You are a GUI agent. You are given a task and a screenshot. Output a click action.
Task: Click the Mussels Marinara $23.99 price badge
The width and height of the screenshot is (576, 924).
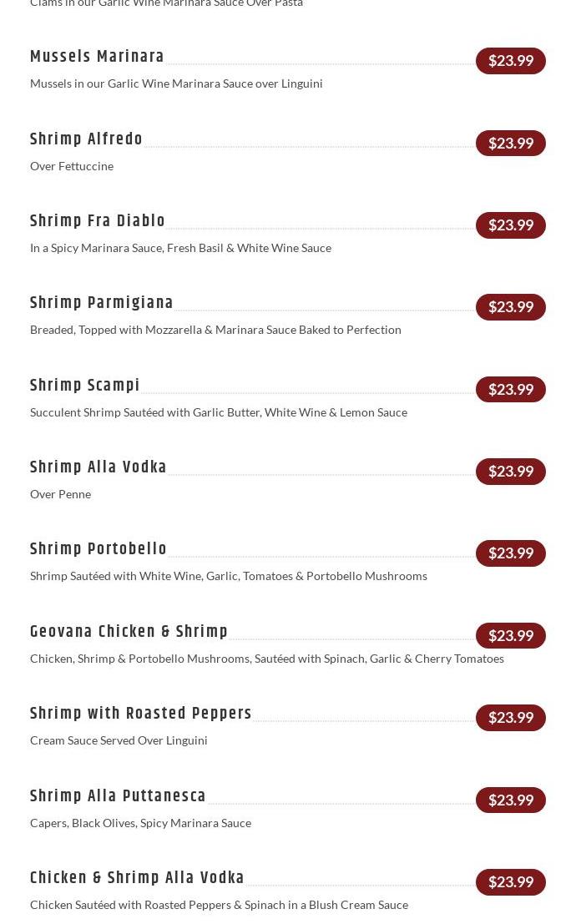pos(511,61)
